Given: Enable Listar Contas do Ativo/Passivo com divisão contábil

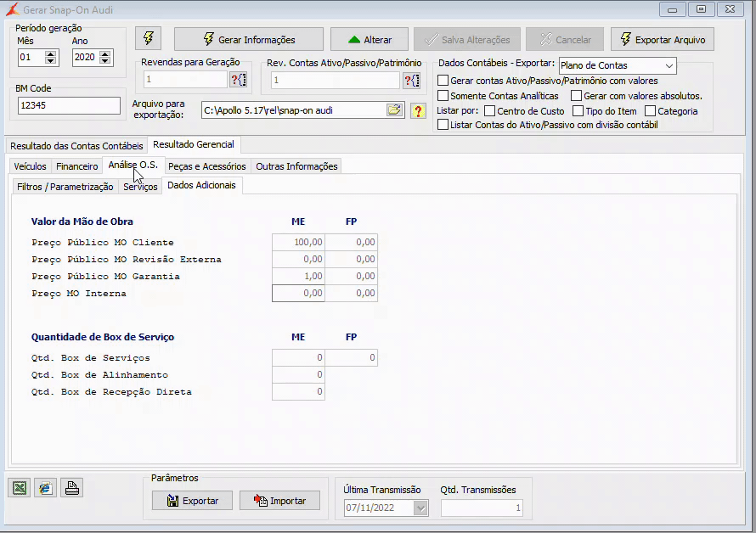Looking at the screenshot, I should pyautogui.click(x=443, y=125).
